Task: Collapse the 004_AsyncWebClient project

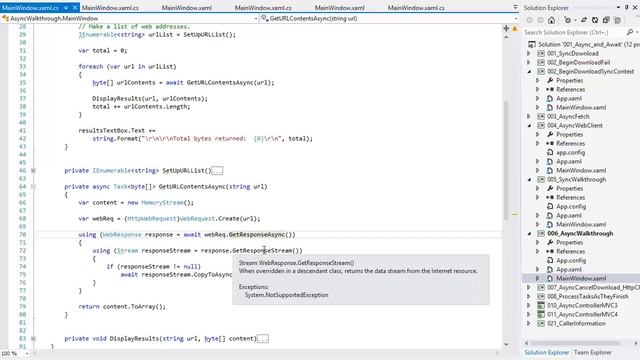Action: coord(529,125)
